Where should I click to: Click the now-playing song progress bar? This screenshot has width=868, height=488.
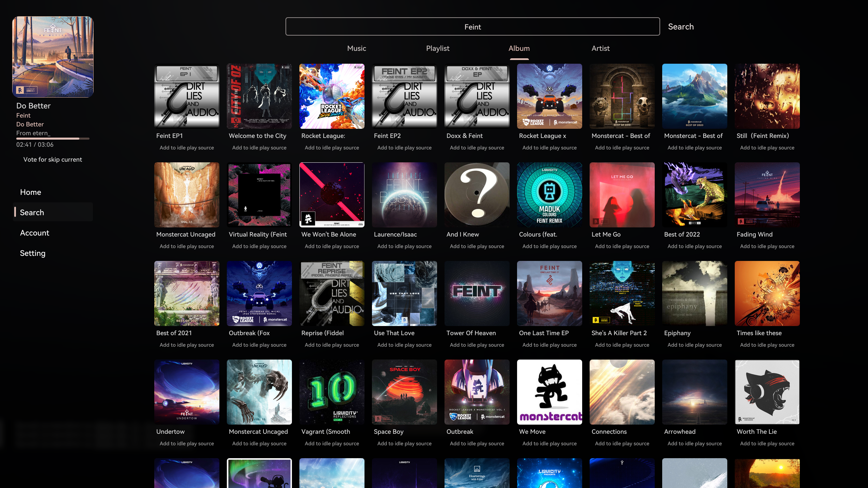pyautogui.click(x=53, y=139)
